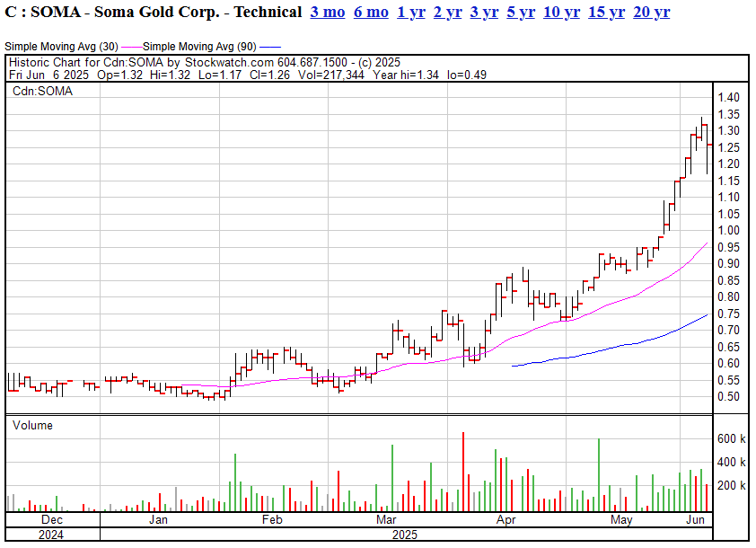Viewport: 756px width, 548px height.
Task: Click the "Lo=1.17" daily low value
Action: click(219, 75)
